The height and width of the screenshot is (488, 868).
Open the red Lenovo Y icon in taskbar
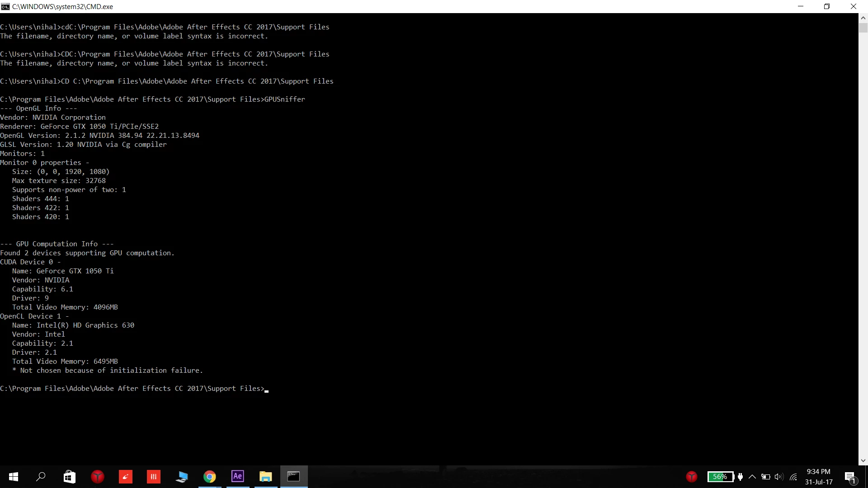pyautogui.click(x=98, y=477)
